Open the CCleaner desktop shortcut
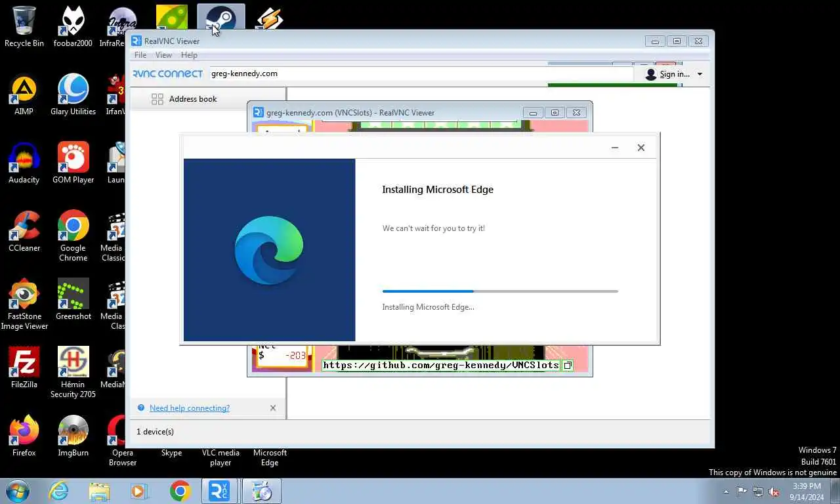The height and width of the screenshot is (504, 840). click(24, 231)
